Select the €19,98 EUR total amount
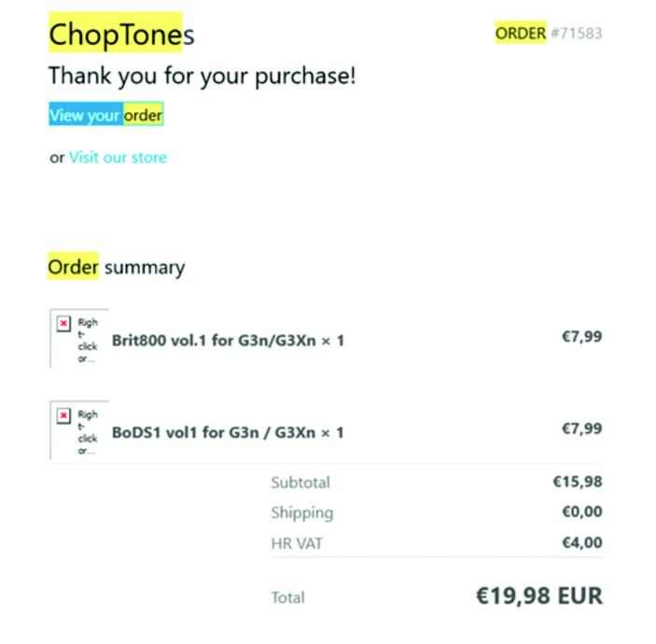The width and height of the screenshot is (656, 644). coord(538,595)
